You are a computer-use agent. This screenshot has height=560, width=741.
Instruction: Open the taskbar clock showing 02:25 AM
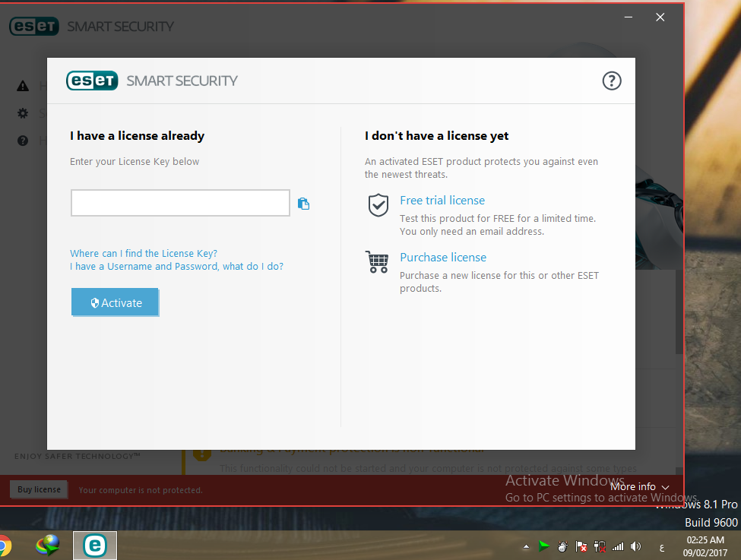click(705, 546)
